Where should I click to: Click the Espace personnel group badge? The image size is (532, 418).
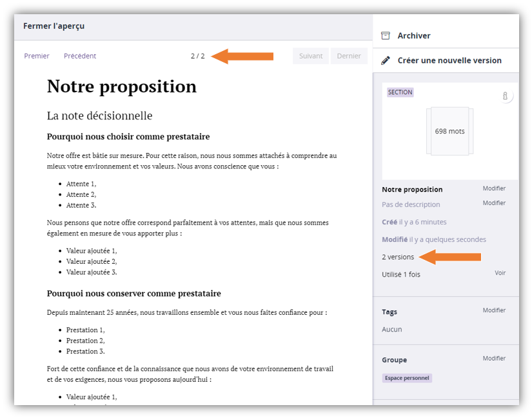[x=407, y=378]
